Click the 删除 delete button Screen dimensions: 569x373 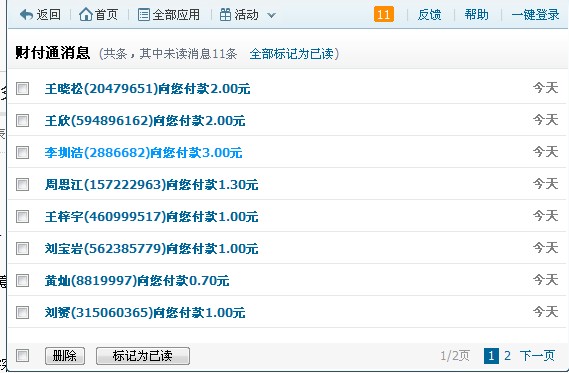click(65, 356)
